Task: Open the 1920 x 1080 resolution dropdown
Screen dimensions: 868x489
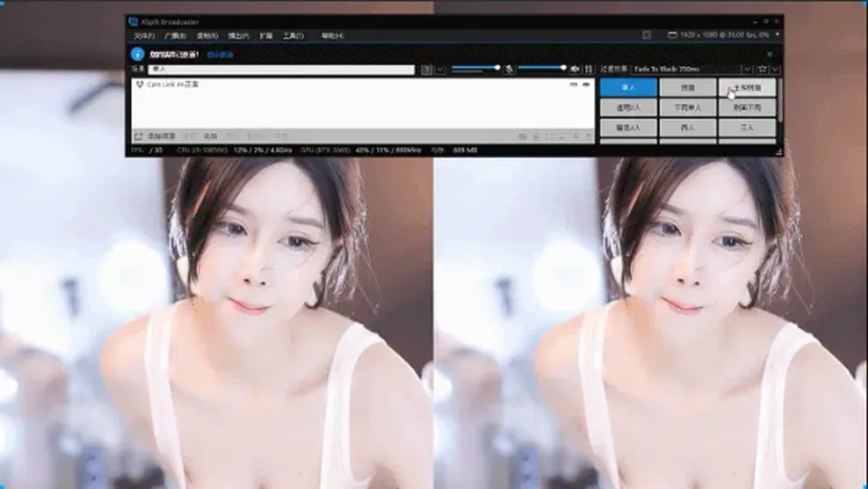Action: point(778,34)
